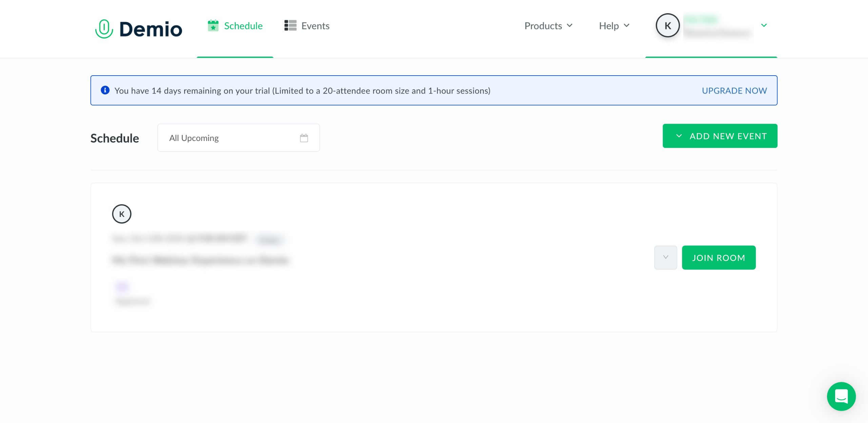Switch to the Events tab
Screen dimensions: 868x423
(x=315, y=26)
